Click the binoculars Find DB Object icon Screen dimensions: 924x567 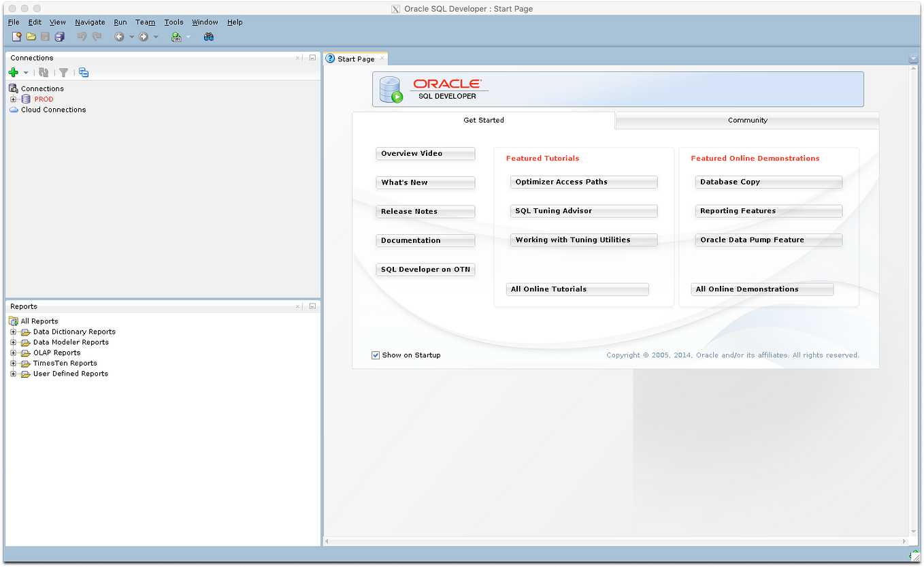(x=209, y=37)
